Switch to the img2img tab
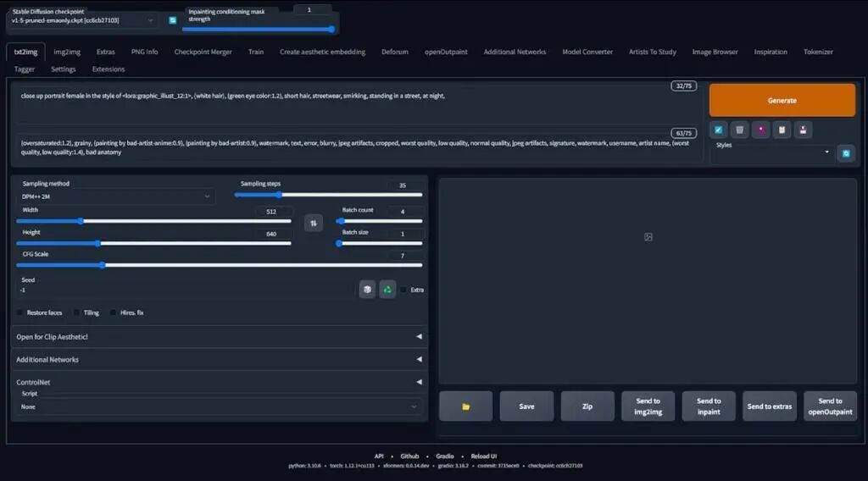868x481 pixels. point(67,52)
